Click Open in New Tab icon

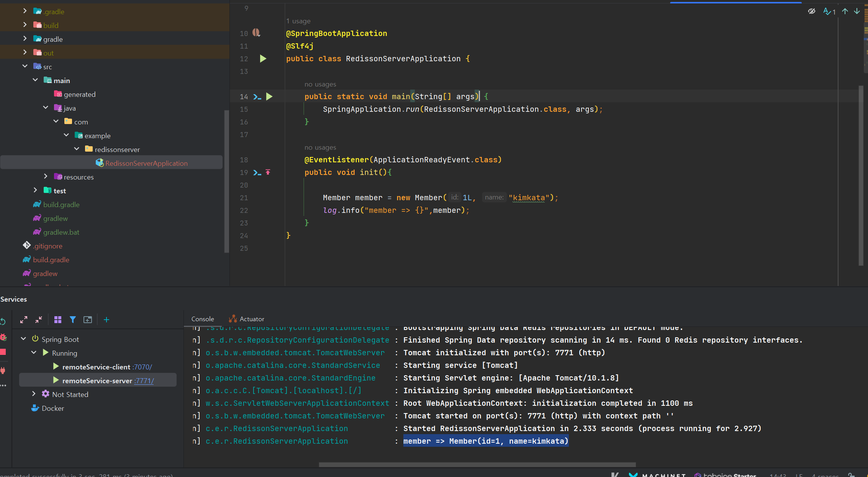[x=88, y=320]
